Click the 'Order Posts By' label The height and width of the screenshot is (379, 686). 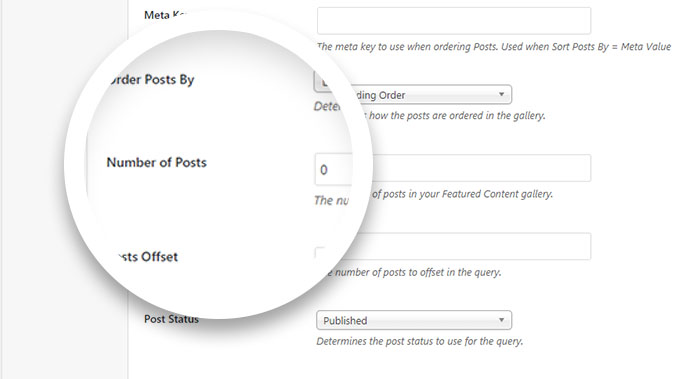150,80
